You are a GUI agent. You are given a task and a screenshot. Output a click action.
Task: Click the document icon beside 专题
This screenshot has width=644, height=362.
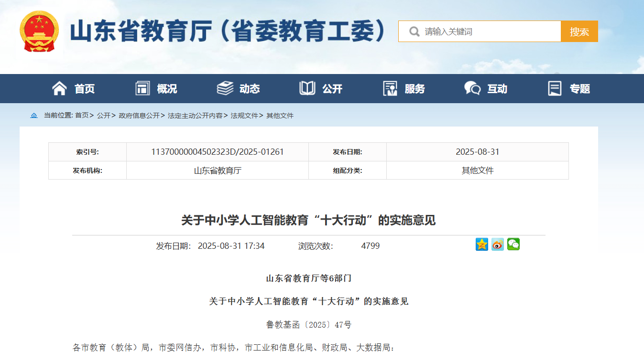tap(555, 88)
